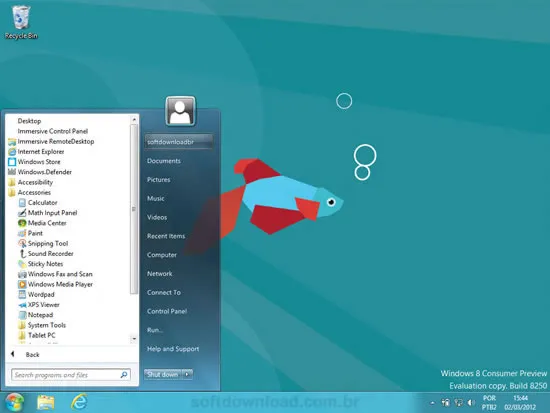This screenshot has height=413, width=550.
Task: Collapse the Accessories folder
Action: pyautogui.click(x=29, y=192)
